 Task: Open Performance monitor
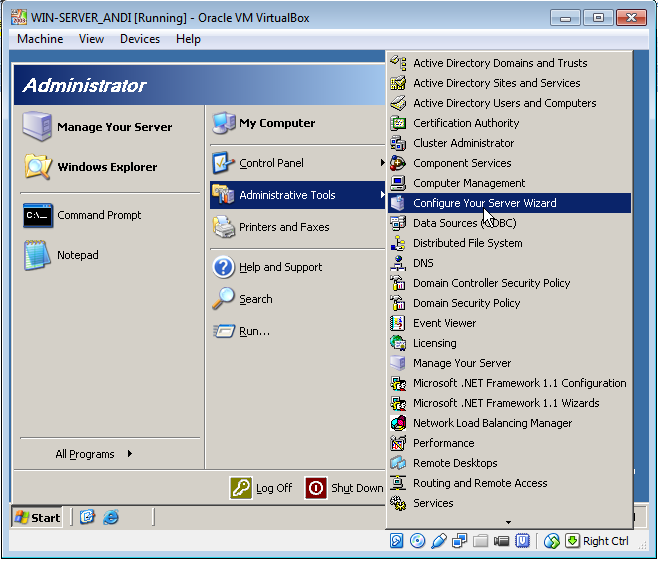point(509,443)
